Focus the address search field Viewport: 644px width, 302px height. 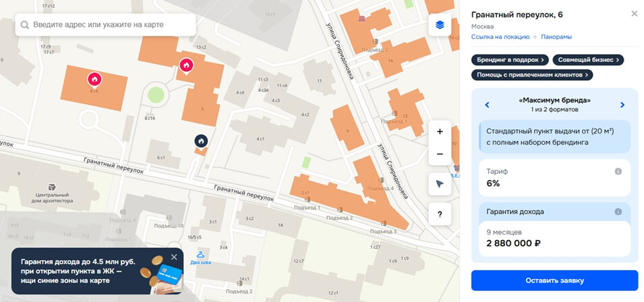[x=106, y=25]
